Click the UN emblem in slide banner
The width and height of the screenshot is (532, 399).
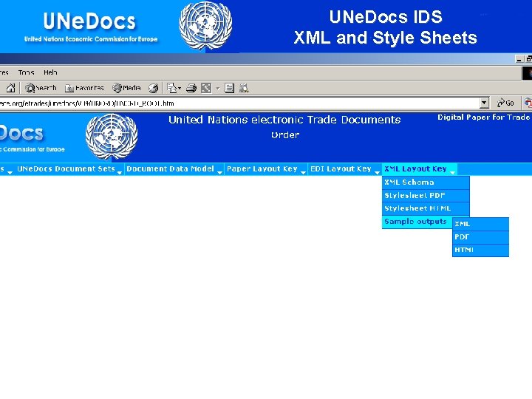coord(205,25)
